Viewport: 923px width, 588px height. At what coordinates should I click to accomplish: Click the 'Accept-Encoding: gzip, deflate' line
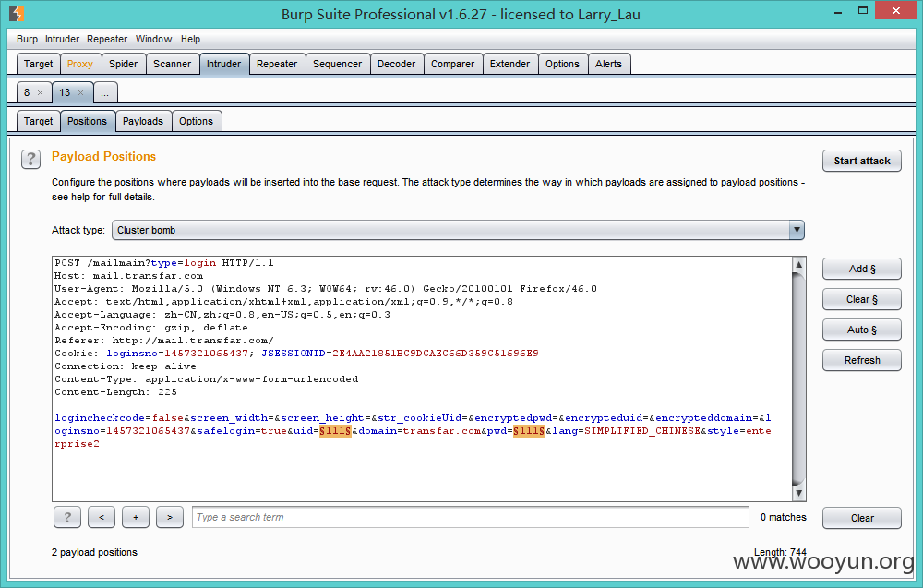[x=151, y=328]
